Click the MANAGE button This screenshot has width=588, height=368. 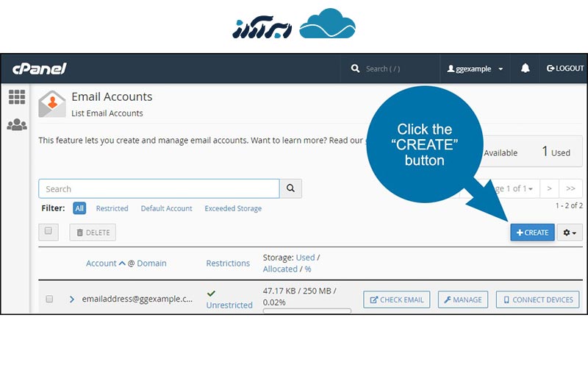[463, 300]
